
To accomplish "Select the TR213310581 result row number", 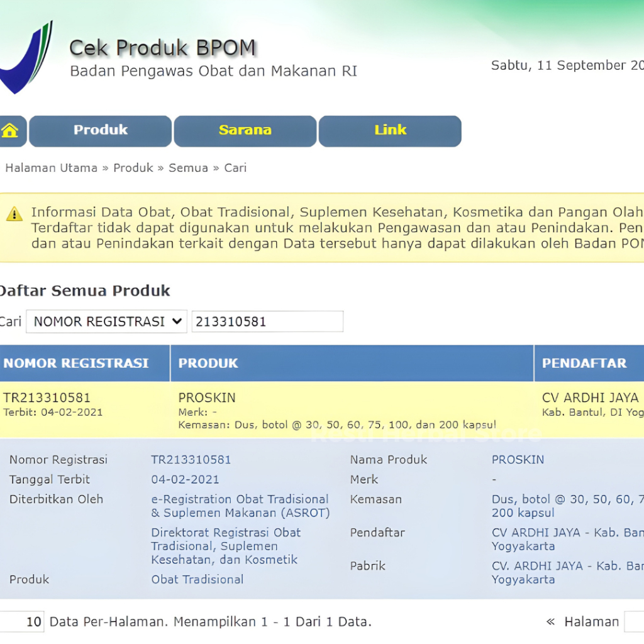I will [x=47, y=397].
